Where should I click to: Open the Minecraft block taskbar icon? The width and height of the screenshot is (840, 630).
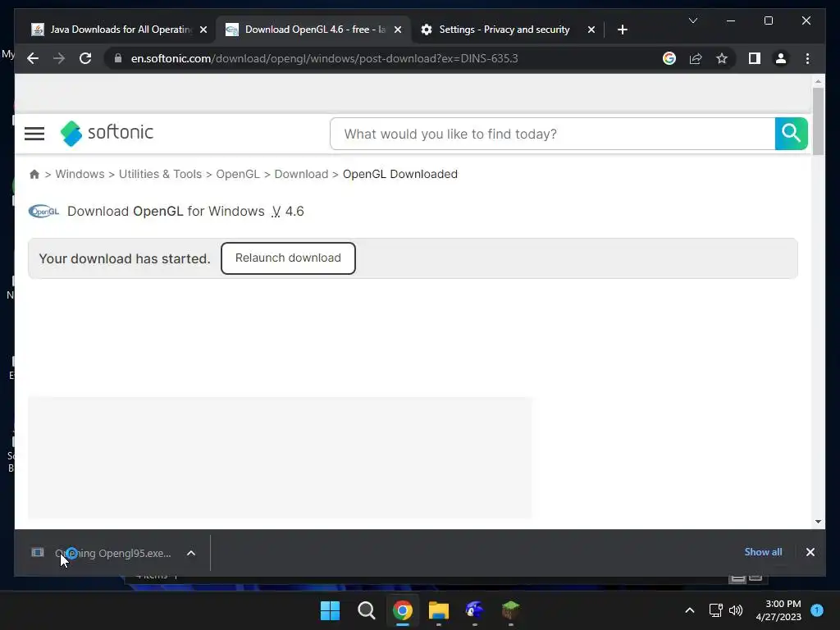pos(510,610)
